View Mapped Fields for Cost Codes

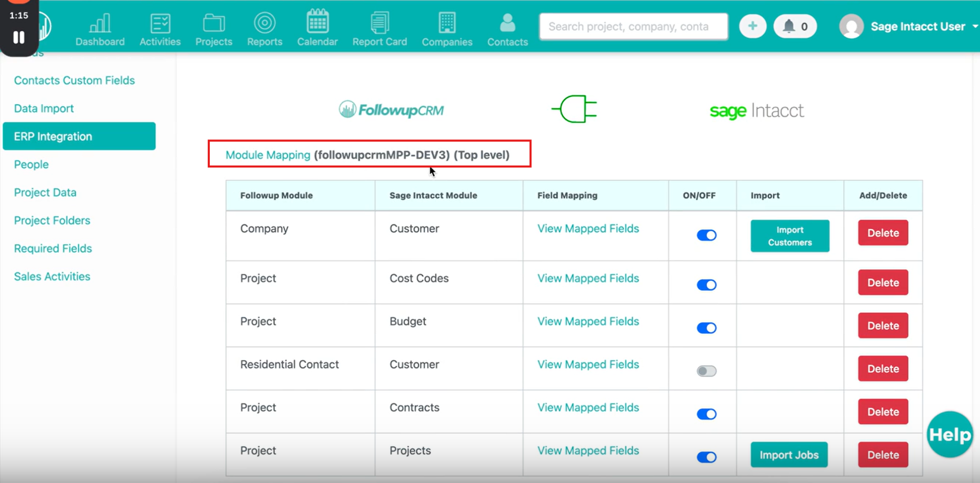(x=588, y=278)
